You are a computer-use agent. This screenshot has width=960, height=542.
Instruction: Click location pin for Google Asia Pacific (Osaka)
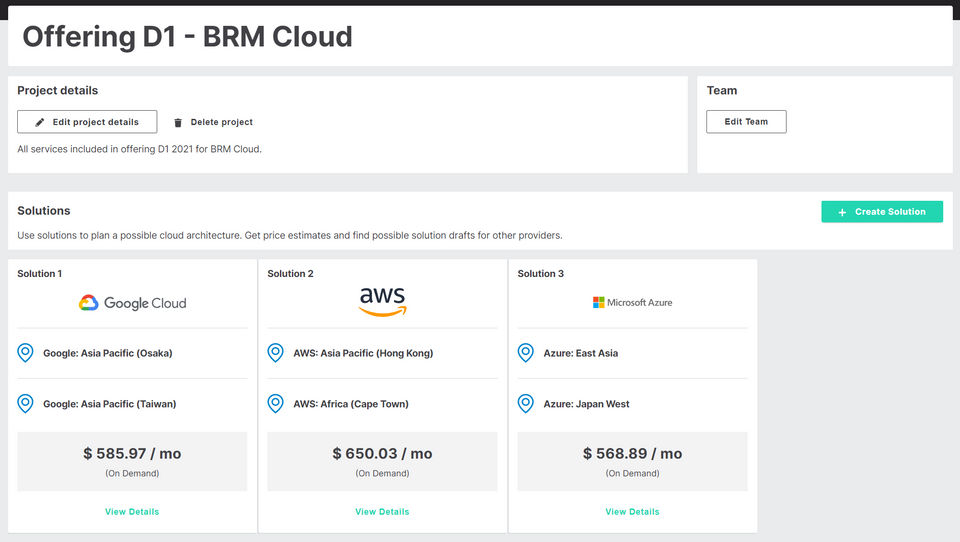pos(25,353)
